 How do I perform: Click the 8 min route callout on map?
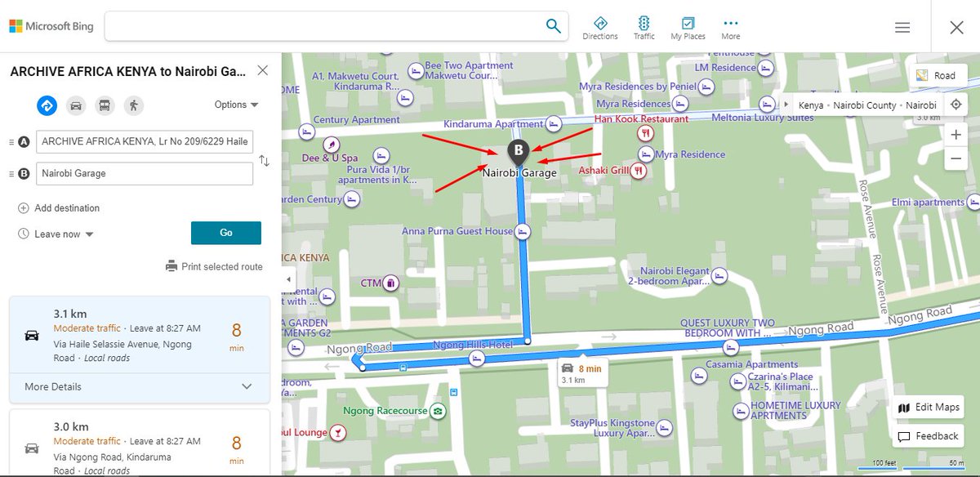581,374
